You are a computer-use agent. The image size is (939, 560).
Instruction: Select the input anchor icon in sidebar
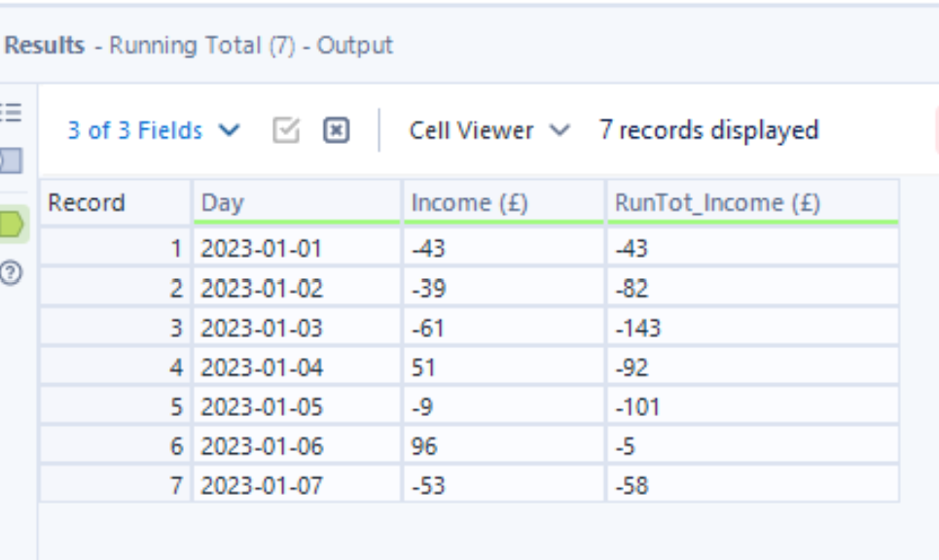click(x=12, y=160)
